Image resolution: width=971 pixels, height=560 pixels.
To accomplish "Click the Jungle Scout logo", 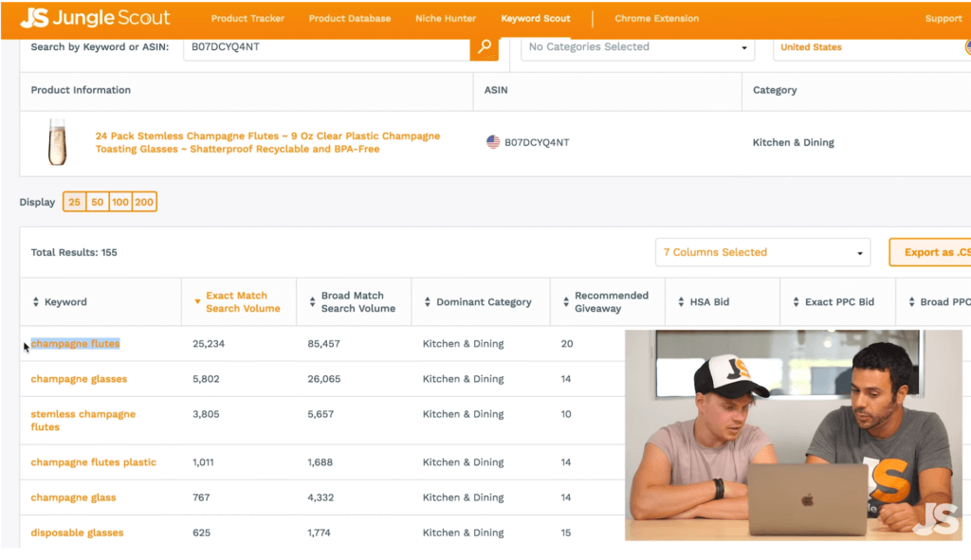I will click(95, 18).
